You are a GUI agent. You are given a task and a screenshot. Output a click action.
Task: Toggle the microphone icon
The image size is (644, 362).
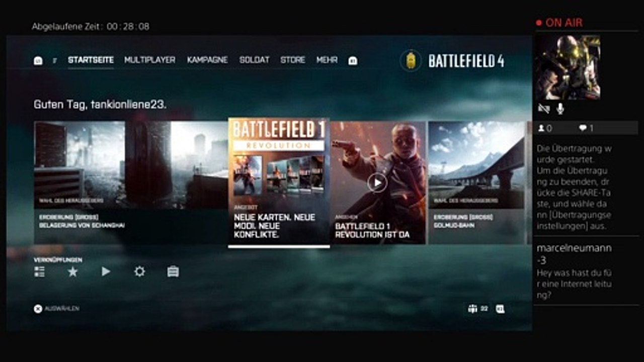[x=560, y=109]
